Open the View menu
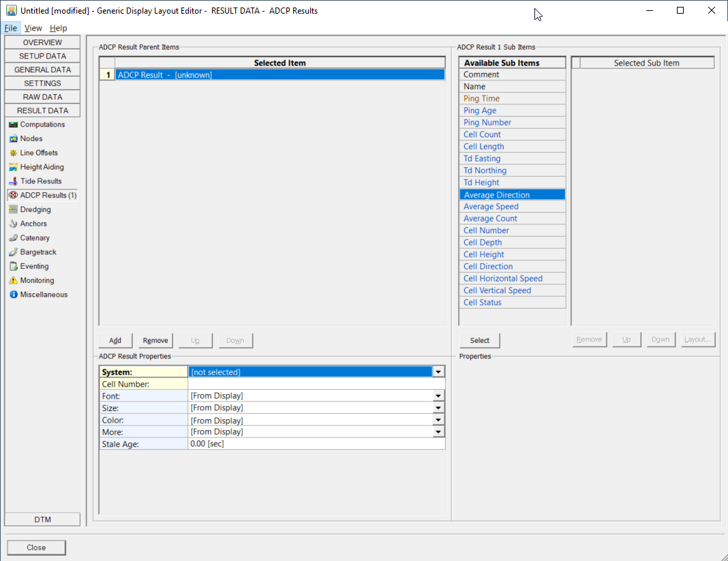The image size is (728, 561). point(33,28)
